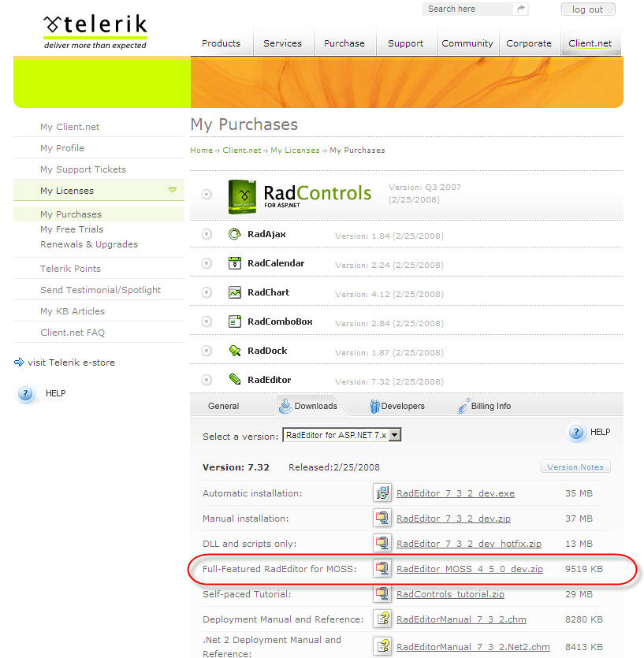Viewport: 644px width, 658px height.
Task: Expand the RadControls suite row
Action: tap(207, 195)
